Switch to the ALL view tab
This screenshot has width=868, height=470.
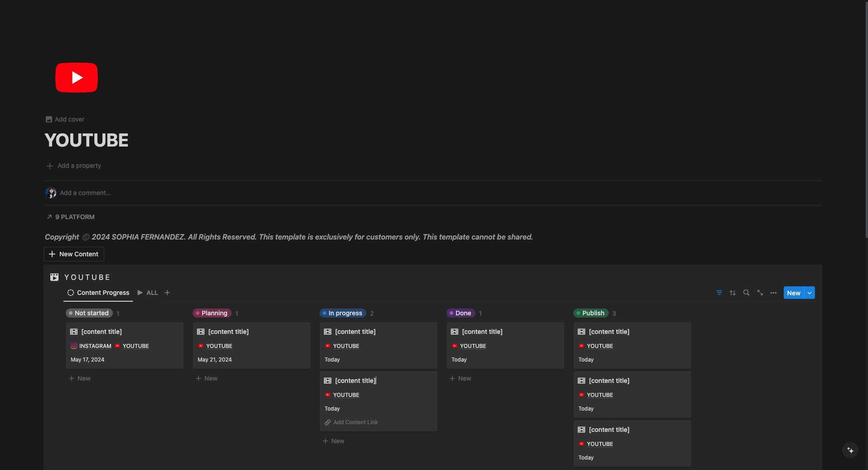(x=148, y=293)
